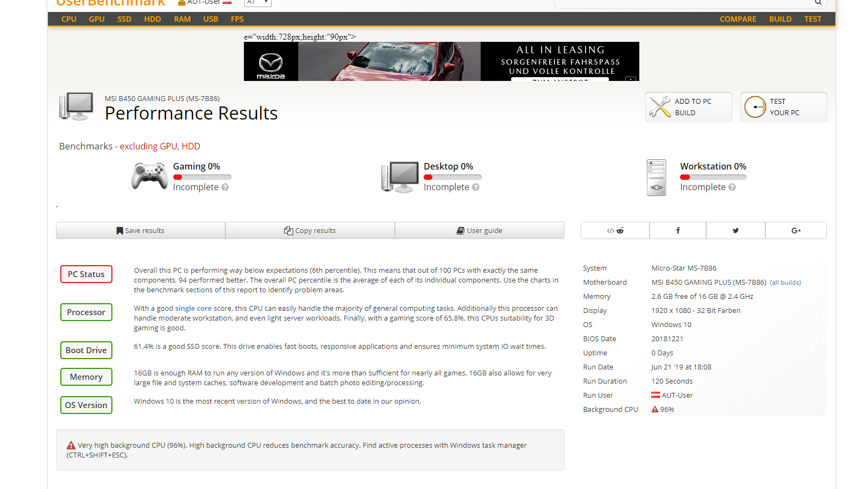Click the warning triangle in the alert box

(x=71, y=445)
